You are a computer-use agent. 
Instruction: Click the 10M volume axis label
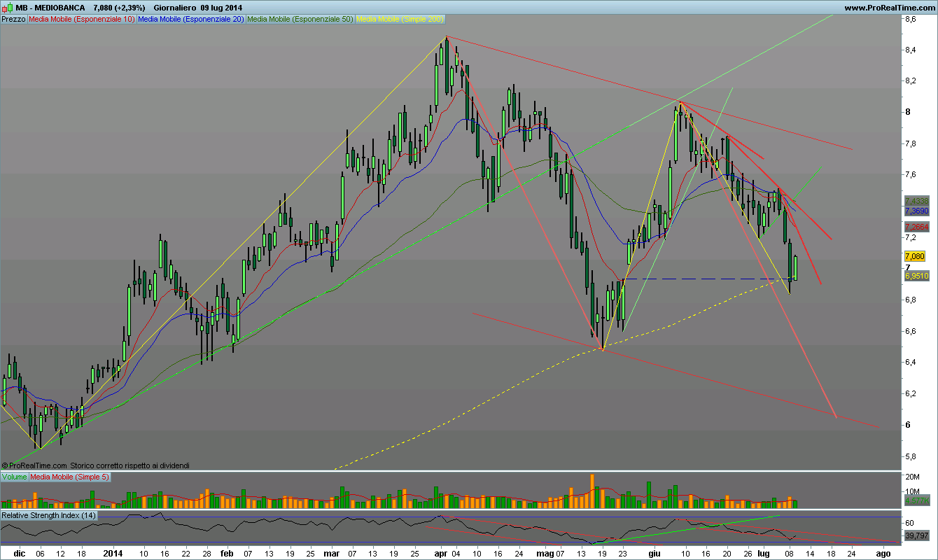coord(912,493)
